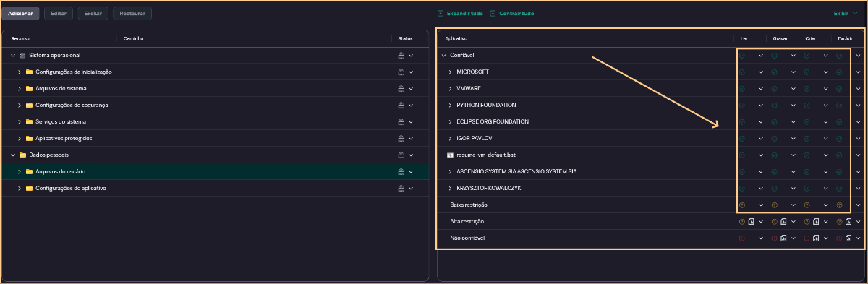Click Contrair tudo link
This screenshot has height=284, width=868.
point(511,13)
